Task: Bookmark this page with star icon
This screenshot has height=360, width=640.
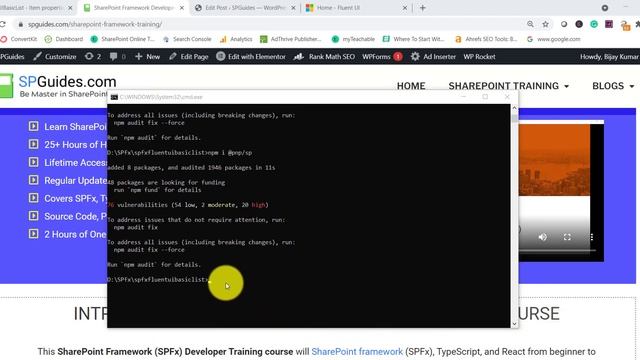Action: [x=545, y=24]
